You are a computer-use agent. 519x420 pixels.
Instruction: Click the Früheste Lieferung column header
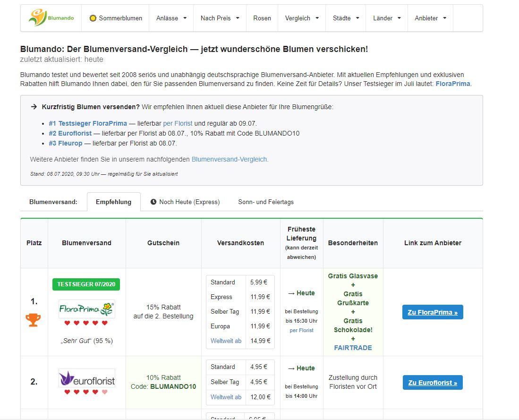click(x=302, y=243)
